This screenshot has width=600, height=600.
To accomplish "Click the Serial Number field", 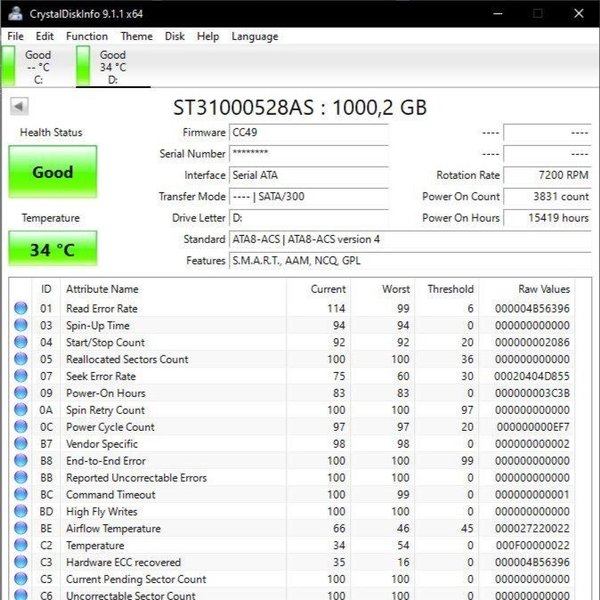I will (x=307, y=154).
